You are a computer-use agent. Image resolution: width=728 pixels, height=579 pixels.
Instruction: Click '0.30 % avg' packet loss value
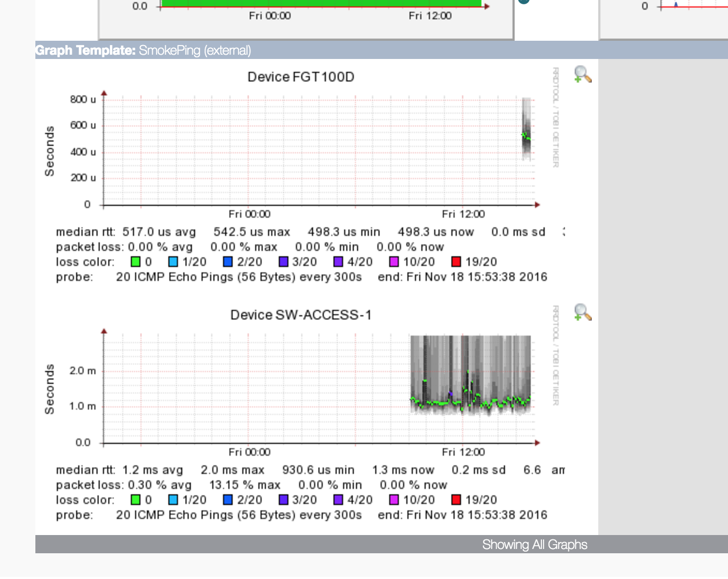pyautogui.click(x=160, y=485)
